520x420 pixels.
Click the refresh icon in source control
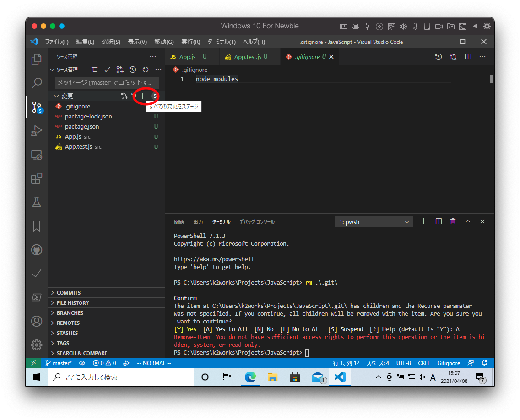pyautogui.click(x=146, y=70)
